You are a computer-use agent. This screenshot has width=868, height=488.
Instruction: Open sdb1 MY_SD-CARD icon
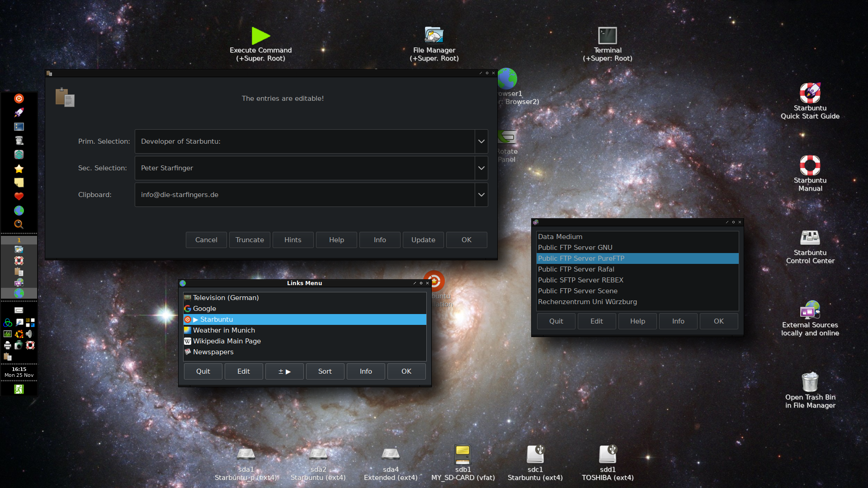[x=462, y=454]
